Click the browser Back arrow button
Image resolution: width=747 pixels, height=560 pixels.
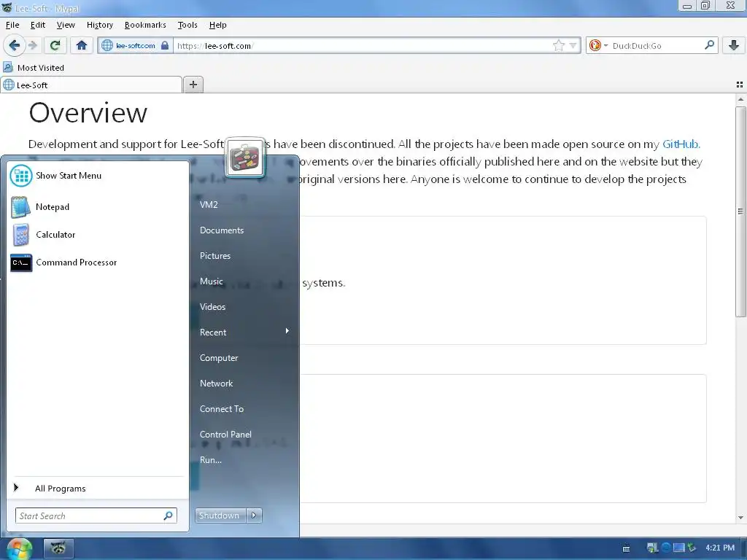coord(14,45)
